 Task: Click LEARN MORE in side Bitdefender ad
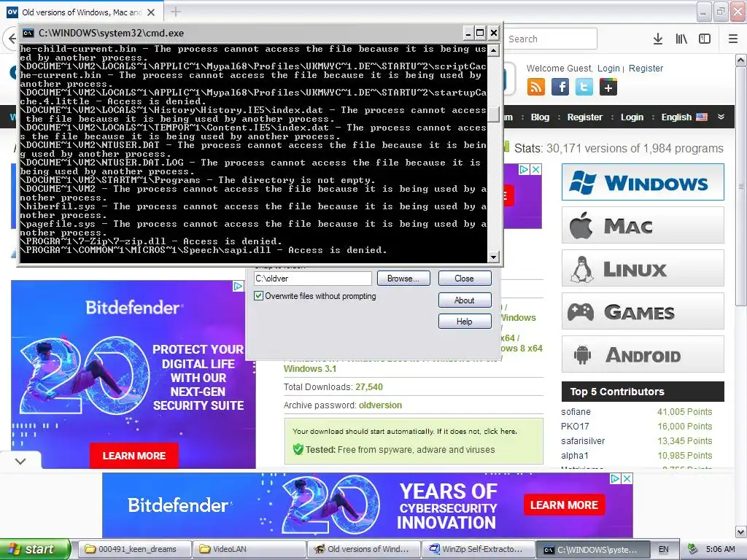134,456
